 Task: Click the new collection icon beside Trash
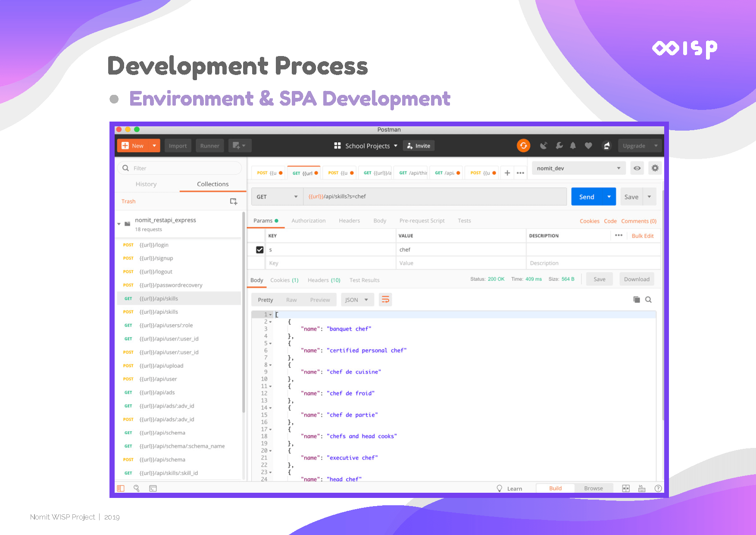coord(233,201)
